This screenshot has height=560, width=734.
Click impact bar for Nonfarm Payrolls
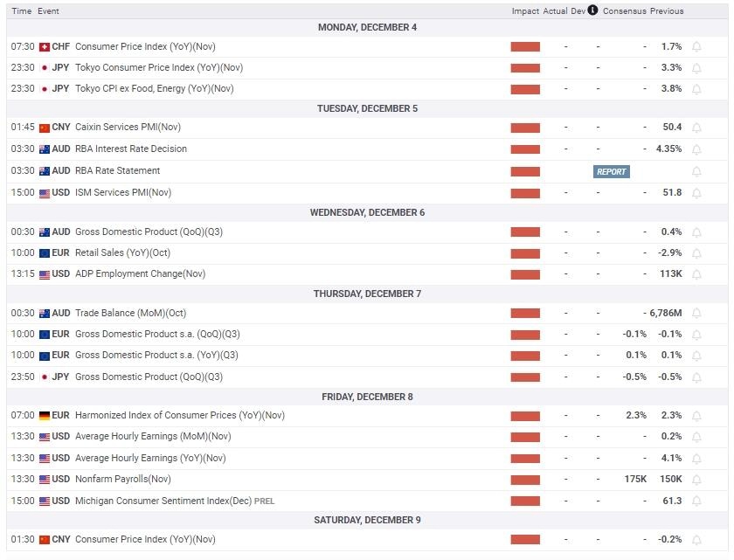point(525,480)
